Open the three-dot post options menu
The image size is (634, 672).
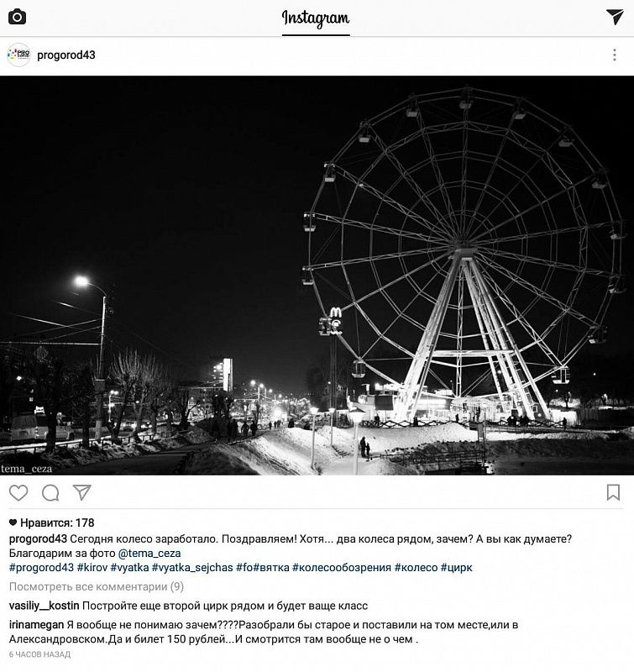[615, 55]
